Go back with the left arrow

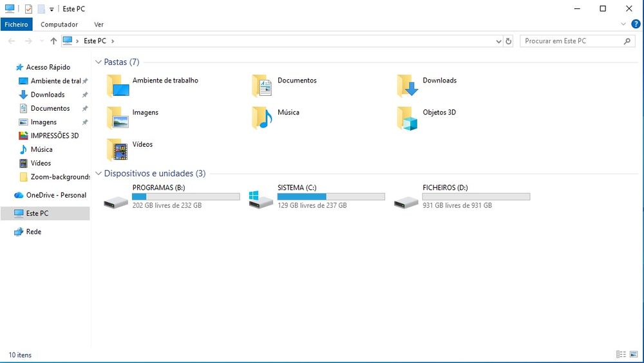pos(12,41)
